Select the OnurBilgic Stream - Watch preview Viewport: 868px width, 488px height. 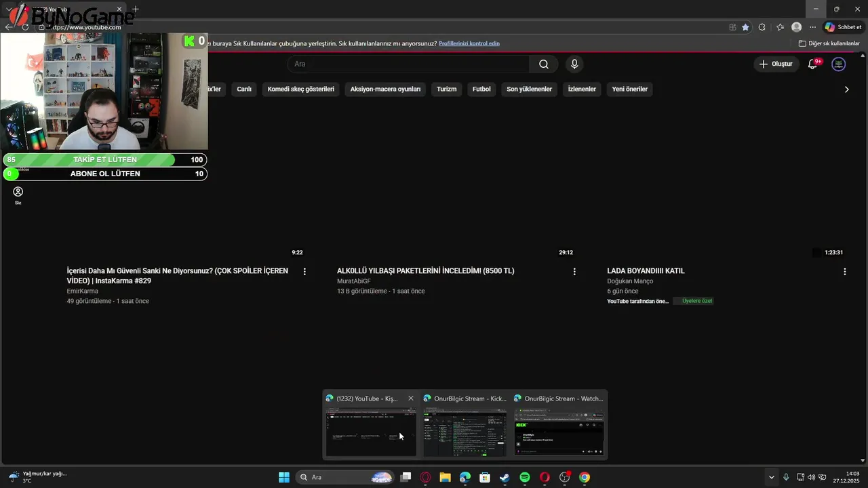pyautogui.click(x=559, y=425)
